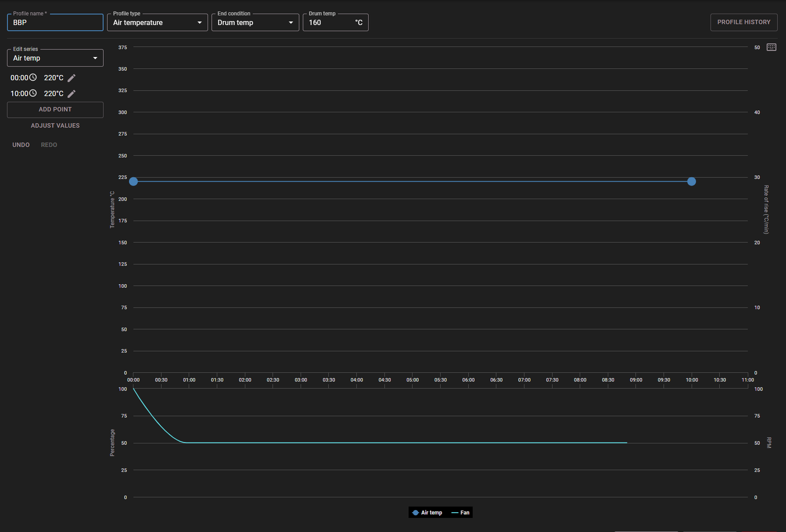Click the 220°C value of the 10:00 point
Screen dimensions: 786x532
53,94
